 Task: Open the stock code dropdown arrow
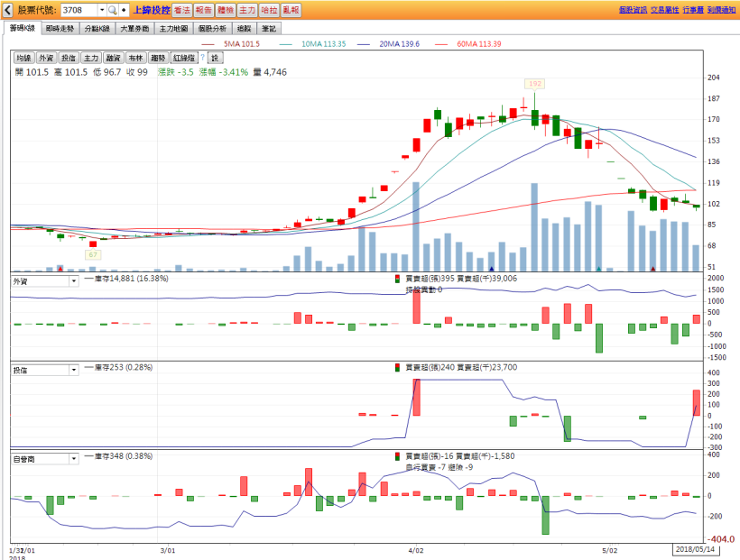click(100, 10)
